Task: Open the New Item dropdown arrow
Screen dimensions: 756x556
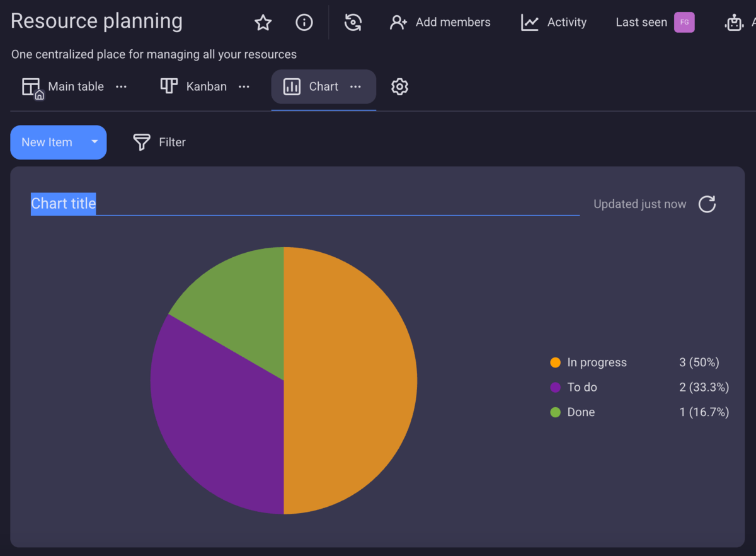Action: point(94,142)
